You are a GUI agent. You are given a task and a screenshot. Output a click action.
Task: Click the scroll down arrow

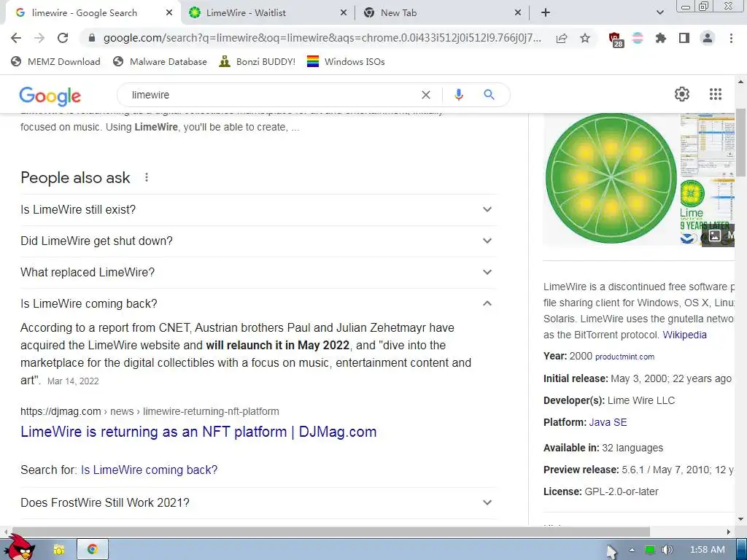(x=740, y=518)
